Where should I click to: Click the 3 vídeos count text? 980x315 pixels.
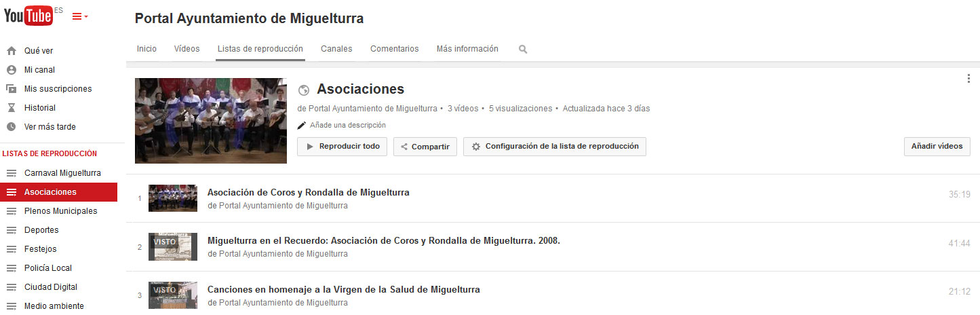point(463,109)
